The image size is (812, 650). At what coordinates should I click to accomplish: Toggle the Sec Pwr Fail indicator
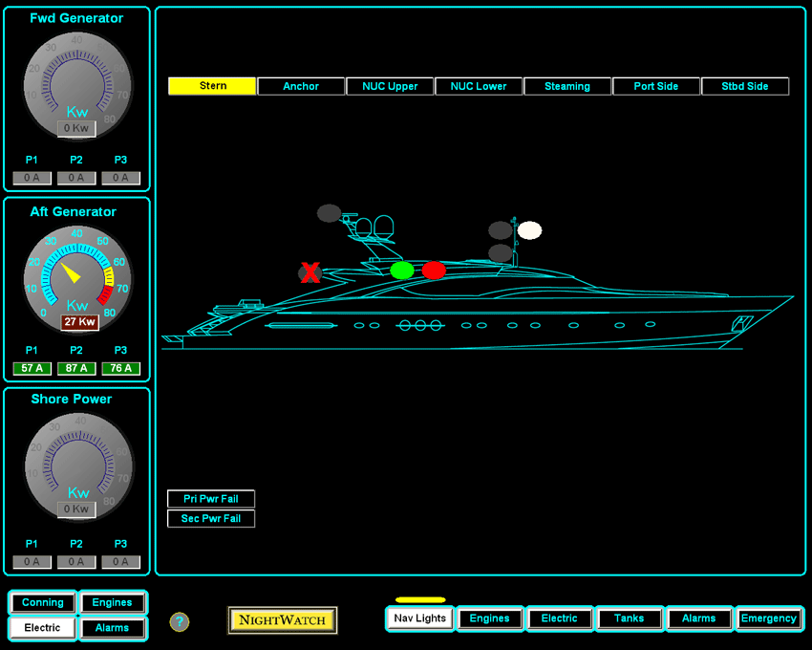210,518
